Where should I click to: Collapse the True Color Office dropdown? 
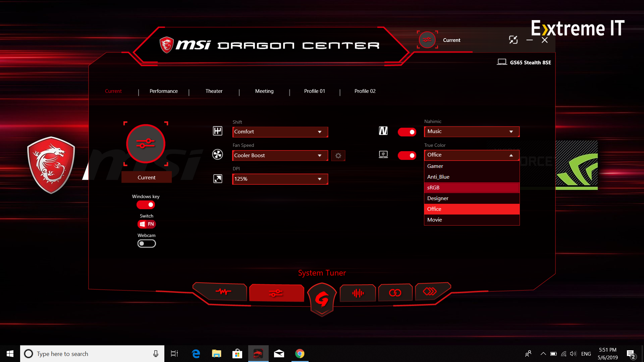[472, 155]
